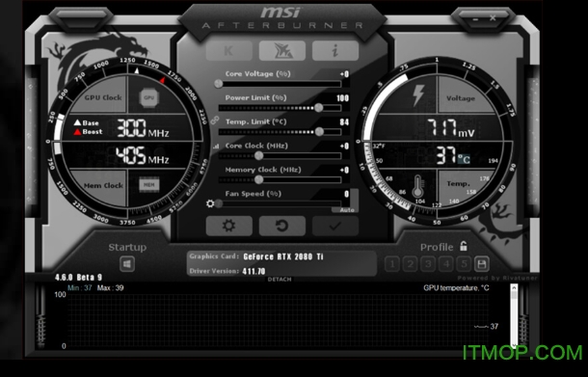
Task: Select profile slot 1
Action: 392,264
